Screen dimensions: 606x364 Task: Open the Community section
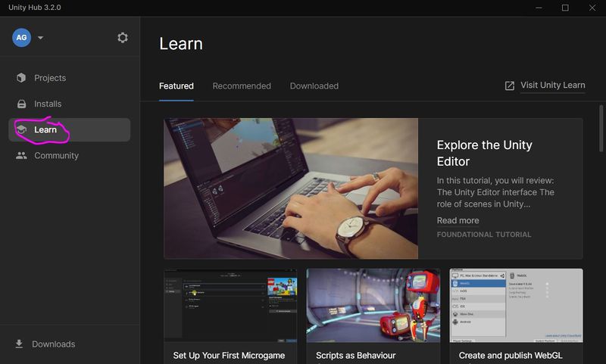pos(69,156)
